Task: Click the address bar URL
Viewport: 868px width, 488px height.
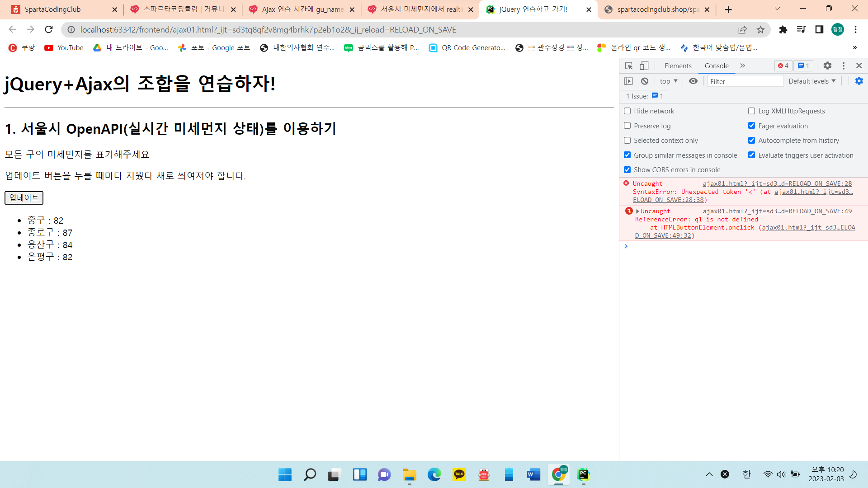Action: coord(268,30)
